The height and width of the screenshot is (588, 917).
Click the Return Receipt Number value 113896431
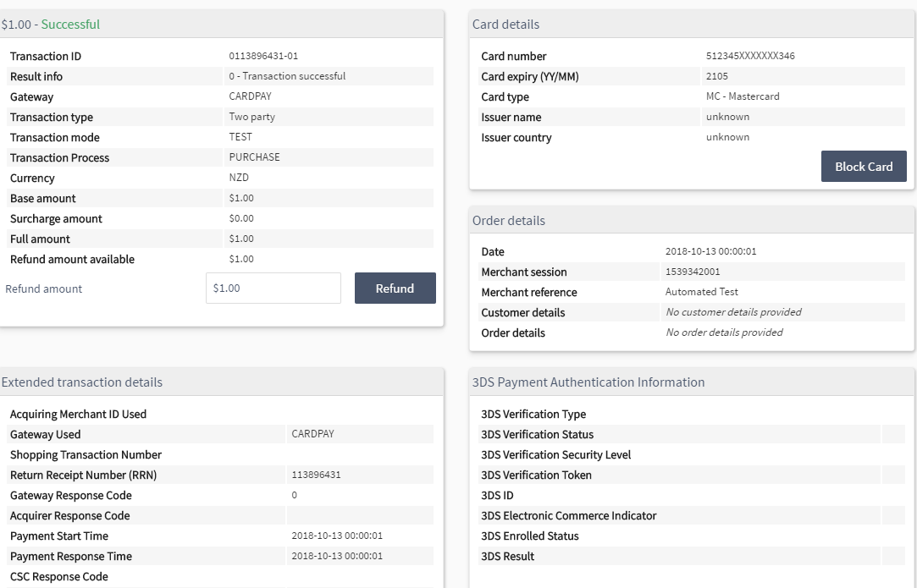(x=316, y=475)
